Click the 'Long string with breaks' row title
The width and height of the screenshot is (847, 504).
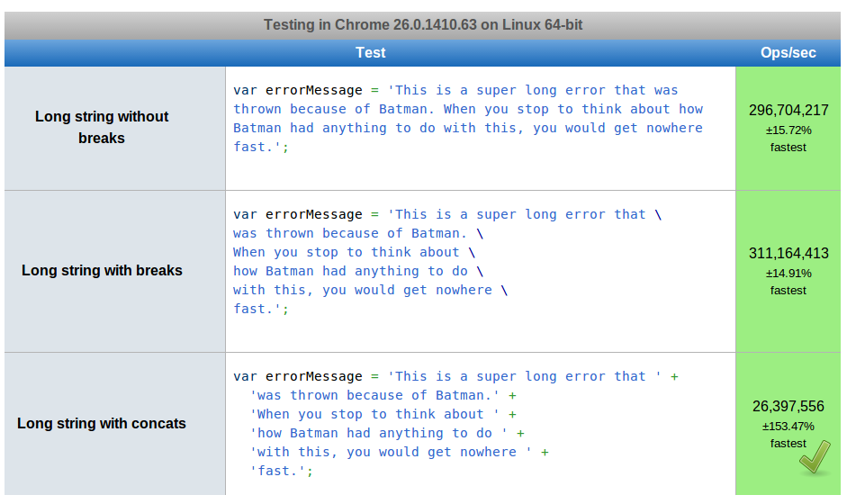pyautogui.click(x=102, y=270)
